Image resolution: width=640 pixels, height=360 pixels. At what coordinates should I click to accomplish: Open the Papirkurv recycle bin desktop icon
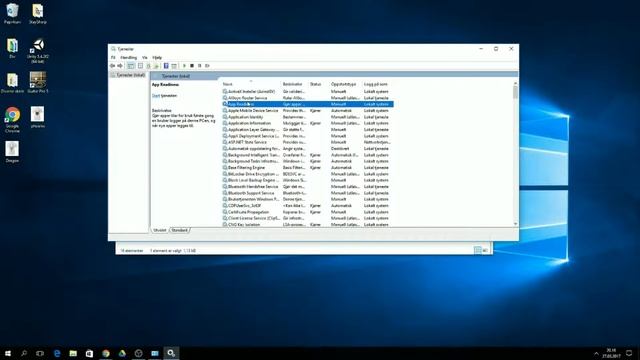click(x=12, y=13)
